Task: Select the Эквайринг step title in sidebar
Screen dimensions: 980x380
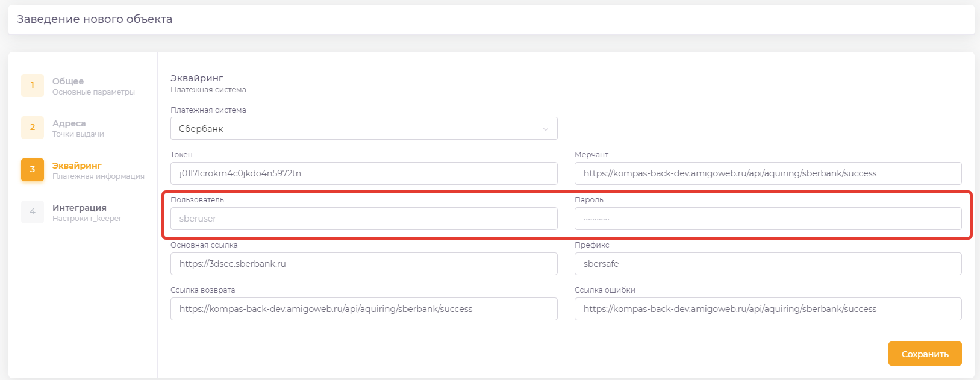Action: coord(77,166)
